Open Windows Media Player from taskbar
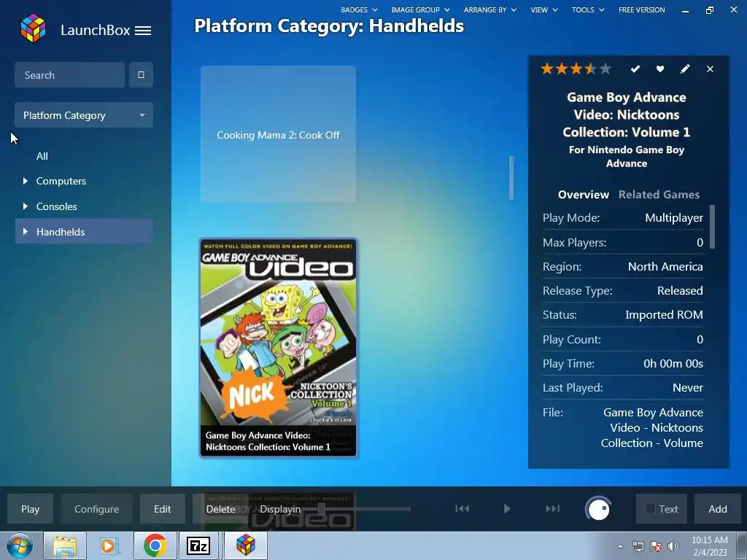The height and width of the screenshot is (560, 747). [109, 545]
